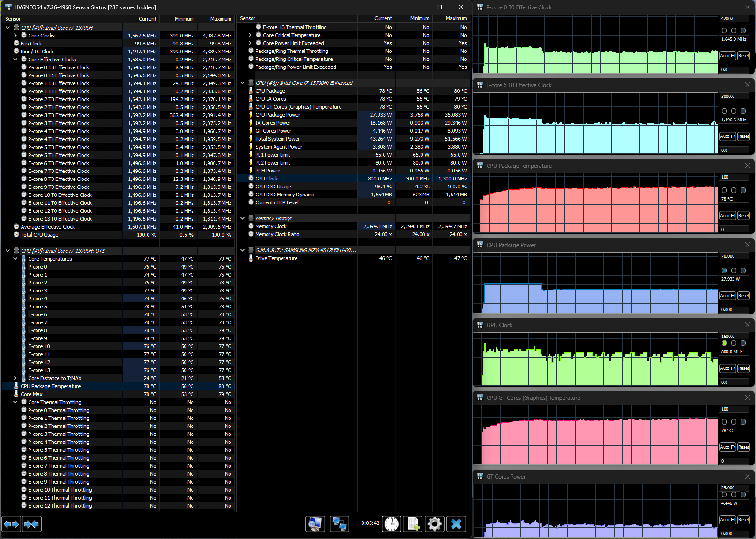Click the network computers connection icon
Viewport: 756px width, 539px height.
point(339,524)
